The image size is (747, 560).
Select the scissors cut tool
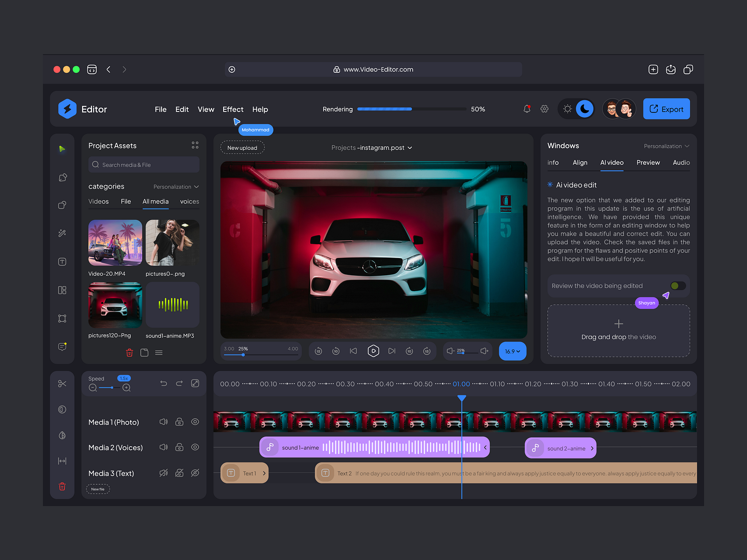[62, 383]
